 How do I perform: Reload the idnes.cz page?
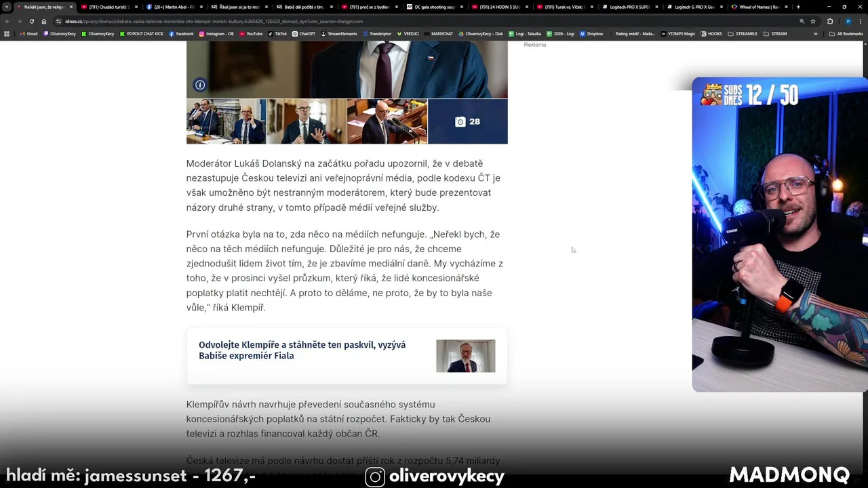coord(31,21)
